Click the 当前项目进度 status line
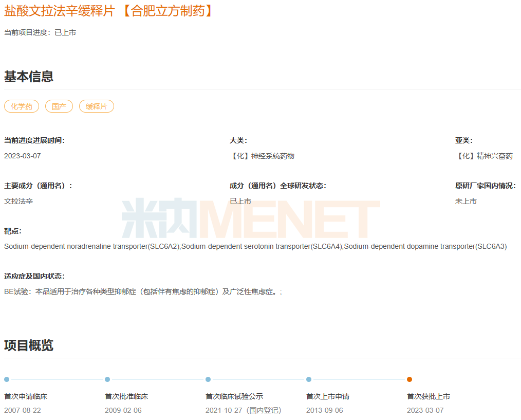Screen dimensions: 521x420 point(40,32)
